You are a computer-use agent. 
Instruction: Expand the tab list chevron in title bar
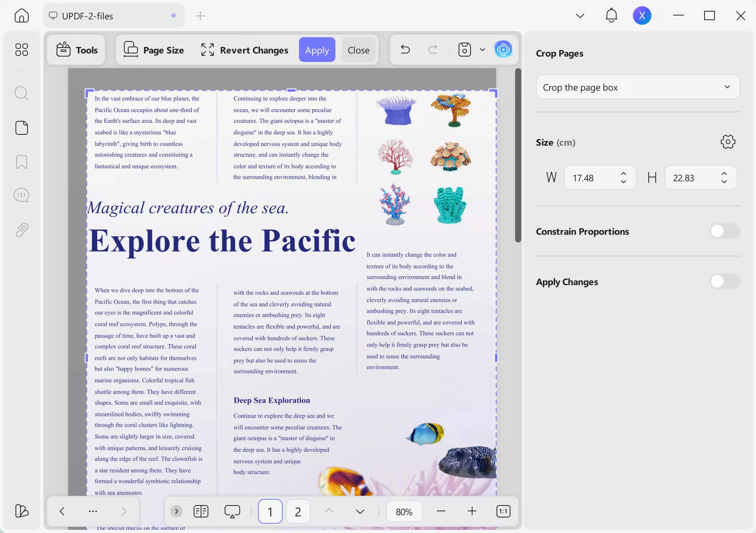click(580, 16)
